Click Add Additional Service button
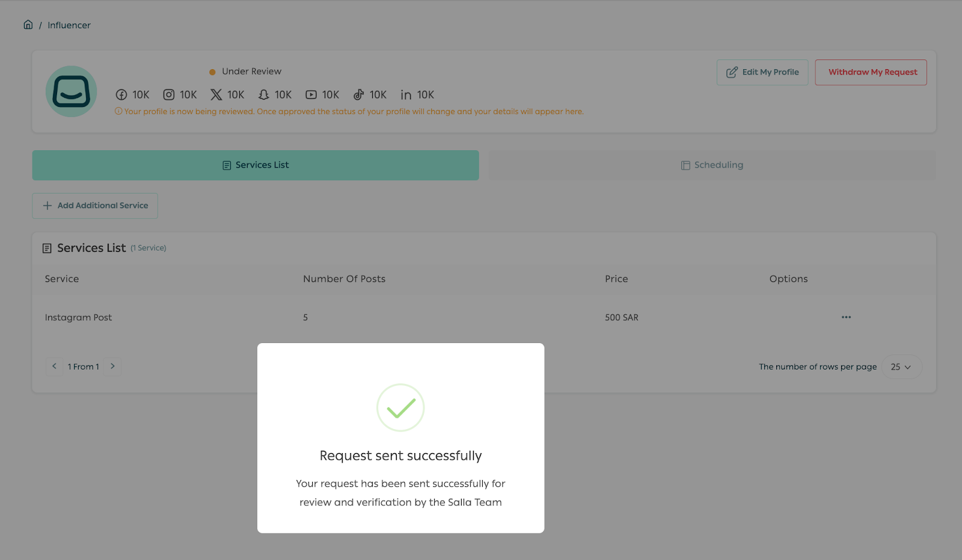The width and height of the screenshot is (962, 560). (95, 205)
